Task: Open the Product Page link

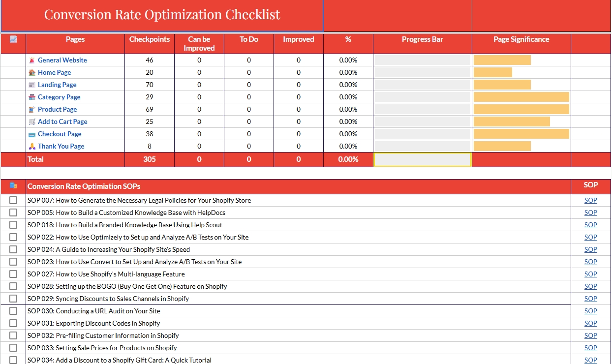Action: pos(57,109)
